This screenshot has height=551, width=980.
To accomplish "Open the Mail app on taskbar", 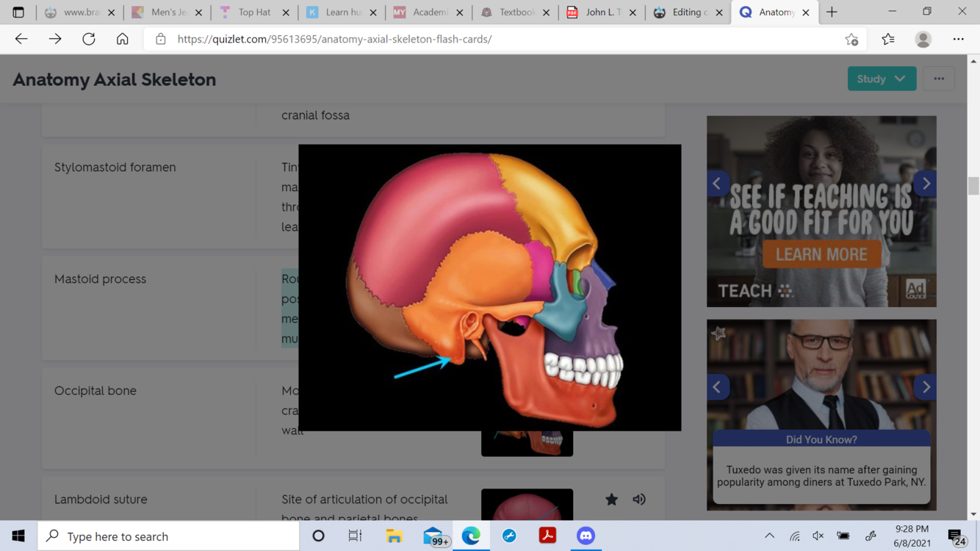I will [433, 536].
